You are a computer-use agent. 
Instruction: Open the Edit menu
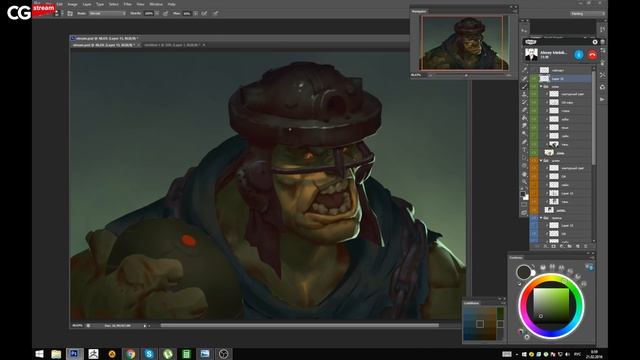click(x=60, y=4)
